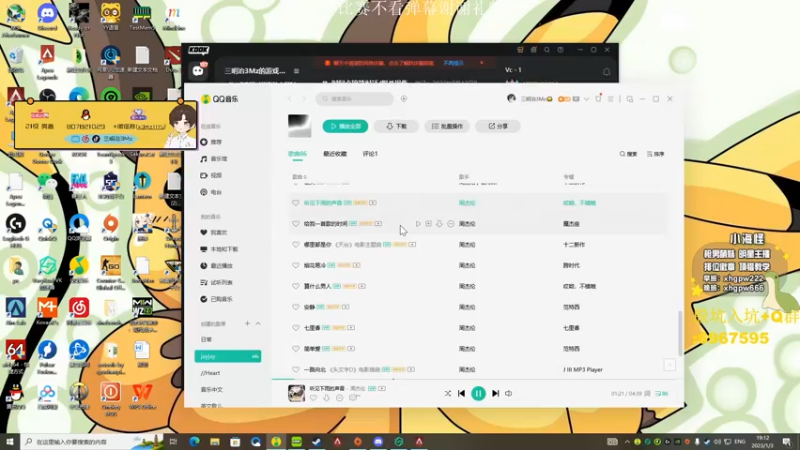Open the 试听列表 listening list

[x=216, y=282]
